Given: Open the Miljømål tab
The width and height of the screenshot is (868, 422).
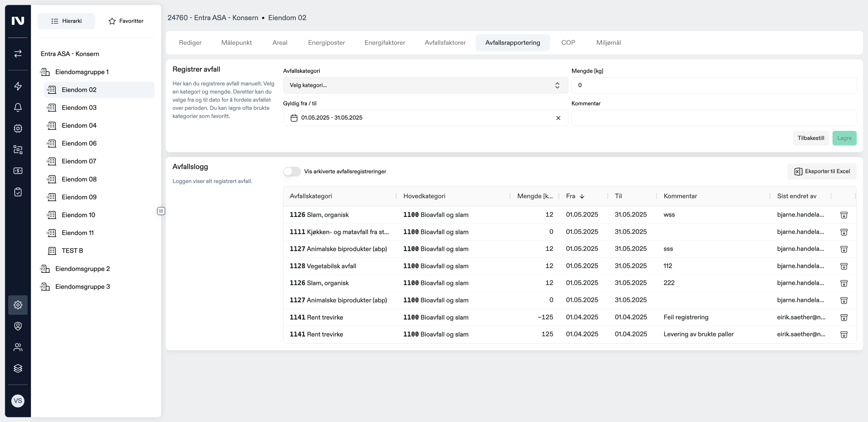Looking at the screenshot, I should [x=608, y=43].
